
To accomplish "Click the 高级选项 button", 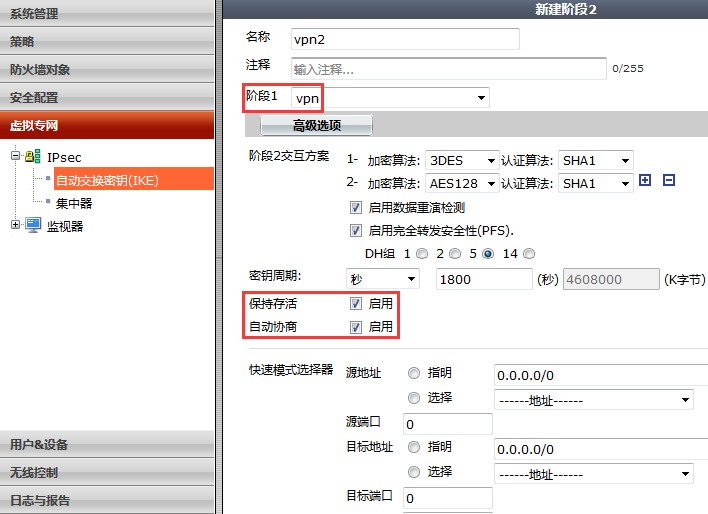I will (x=316, y=126).
